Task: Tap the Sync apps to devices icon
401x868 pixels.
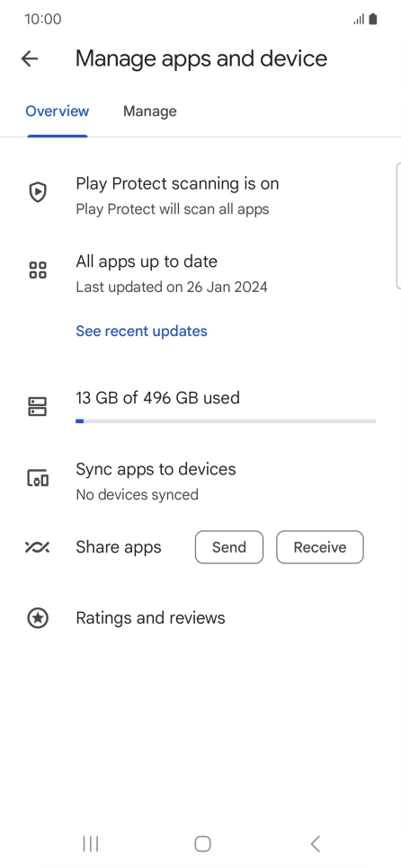Action: (x=38, y=478)
